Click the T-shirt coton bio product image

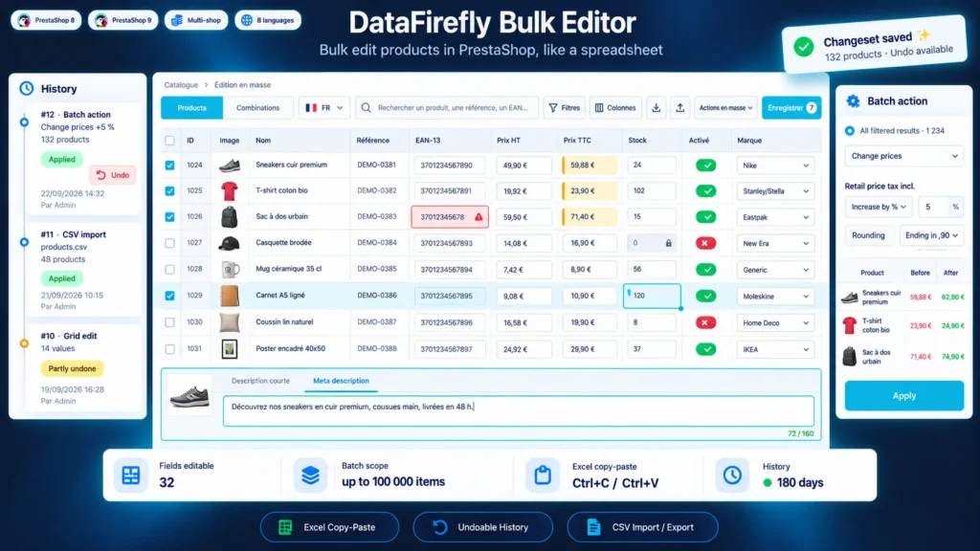coord(230,190)
